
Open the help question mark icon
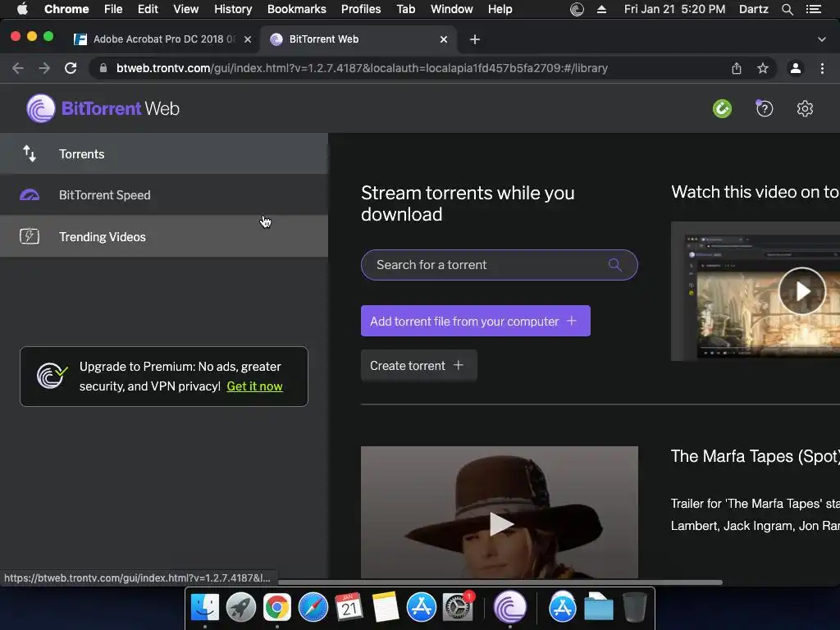pyautogui.click(x=764, y=109)
